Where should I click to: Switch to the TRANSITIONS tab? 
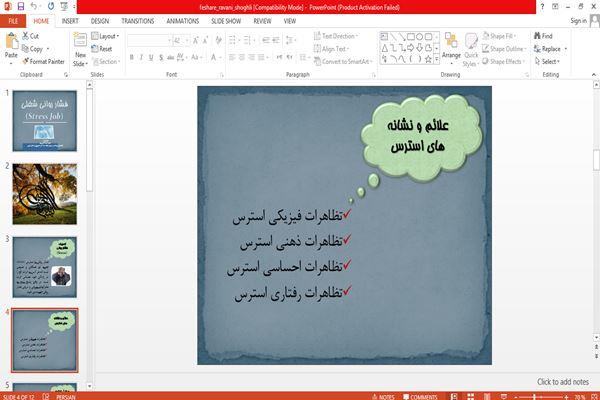coord(138,21)
